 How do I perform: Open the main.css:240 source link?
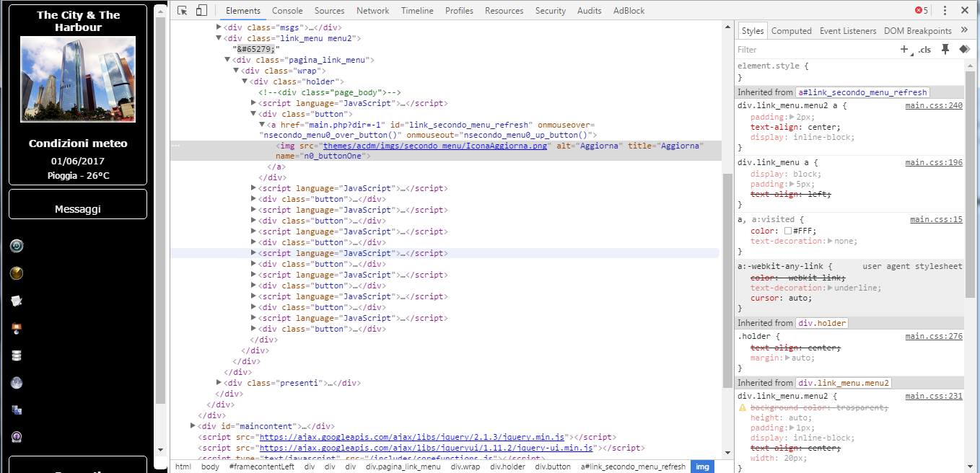coord(934,105)
